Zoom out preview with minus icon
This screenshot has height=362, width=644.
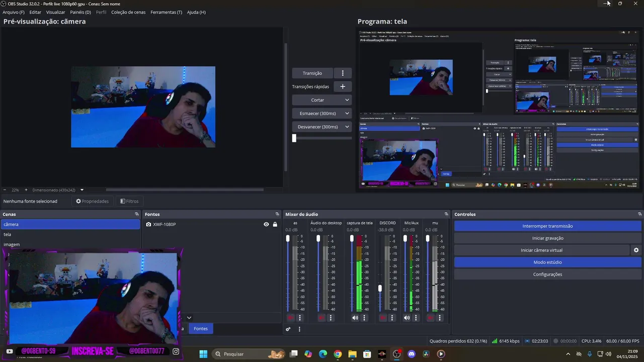5,190
